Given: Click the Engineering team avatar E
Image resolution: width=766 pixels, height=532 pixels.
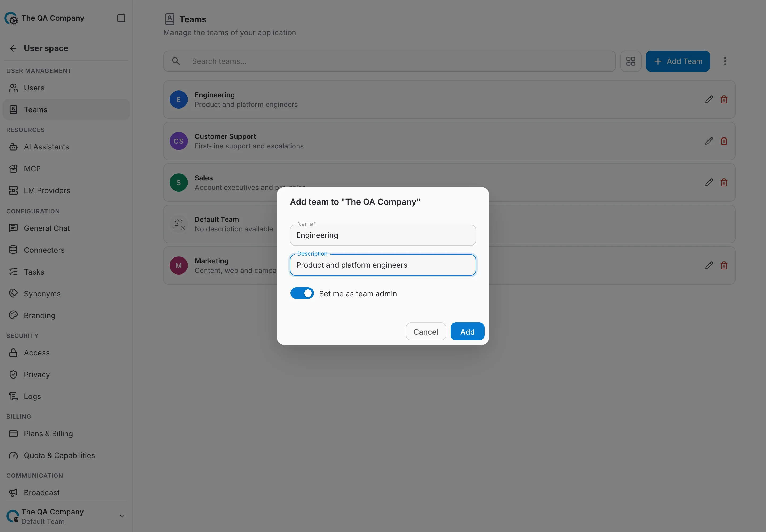Looking at the screenshot, I should (x=178, y=99).
